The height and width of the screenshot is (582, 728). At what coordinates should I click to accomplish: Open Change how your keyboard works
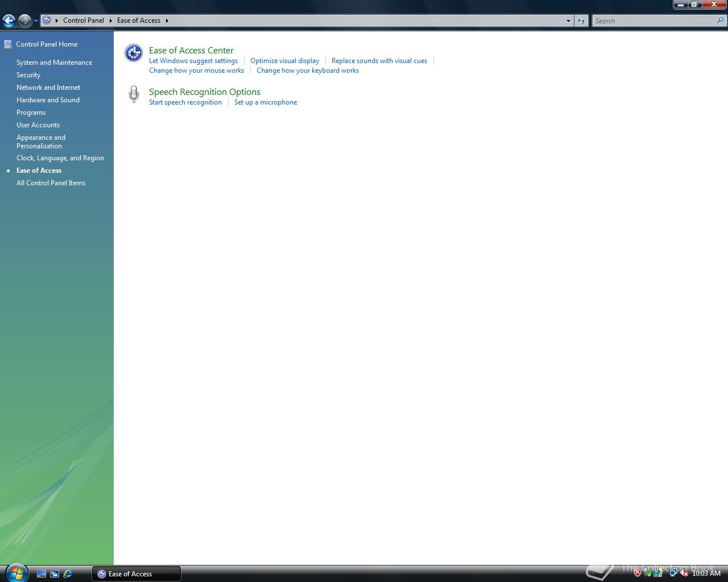coord(308,70)
